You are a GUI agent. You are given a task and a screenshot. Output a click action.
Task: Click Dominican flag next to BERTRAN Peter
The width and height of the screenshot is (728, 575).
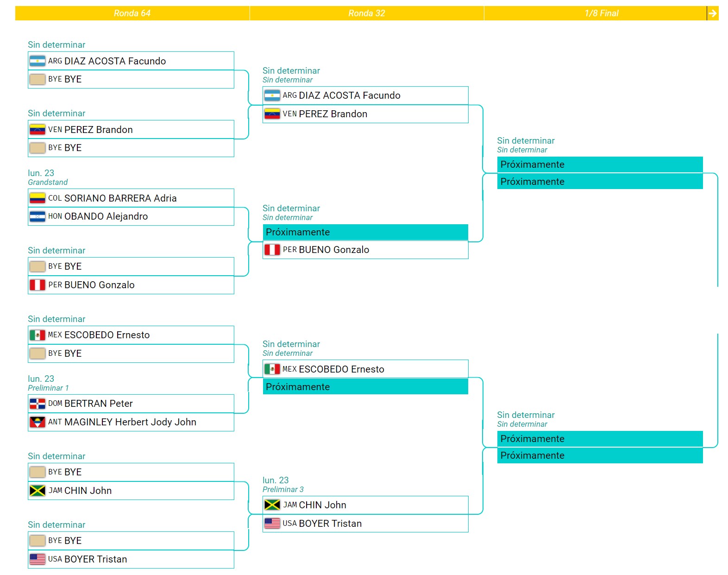click(38, 404)
